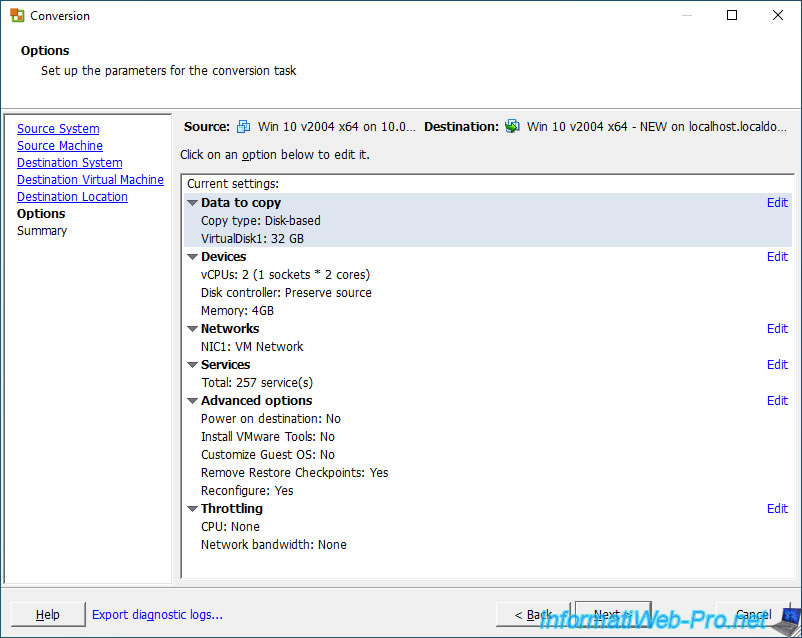The image size is (802, 638).
Task: Open Edit for Throttling options
Action: [x=777, y=509]
